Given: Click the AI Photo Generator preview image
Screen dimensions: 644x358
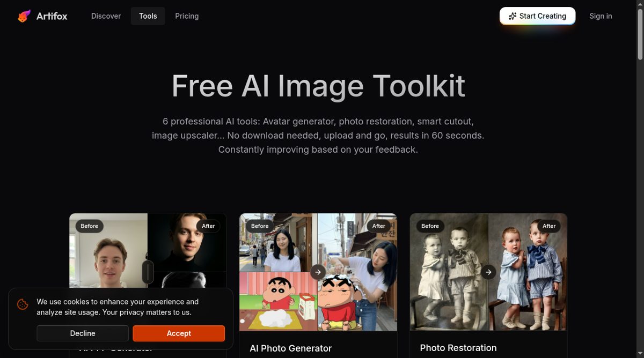Looking at the screenshot, I should pyautogui.click(x=318, y=272).
